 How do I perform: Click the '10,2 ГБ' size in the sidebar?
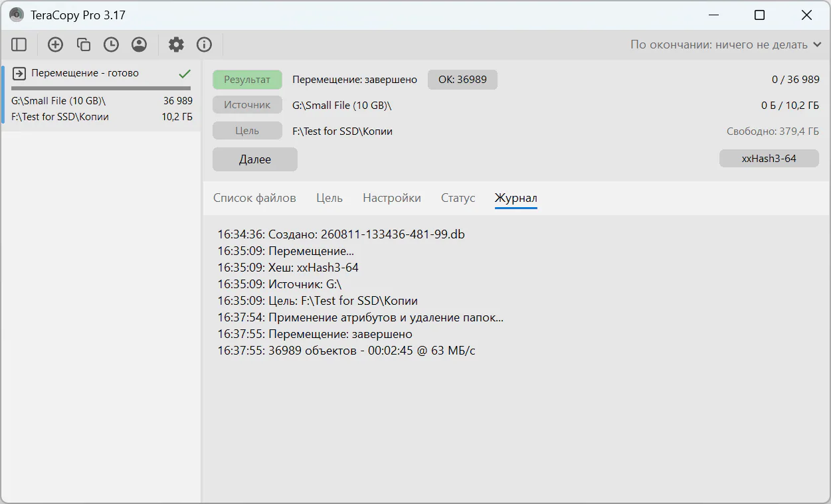(x=177, y=117)
